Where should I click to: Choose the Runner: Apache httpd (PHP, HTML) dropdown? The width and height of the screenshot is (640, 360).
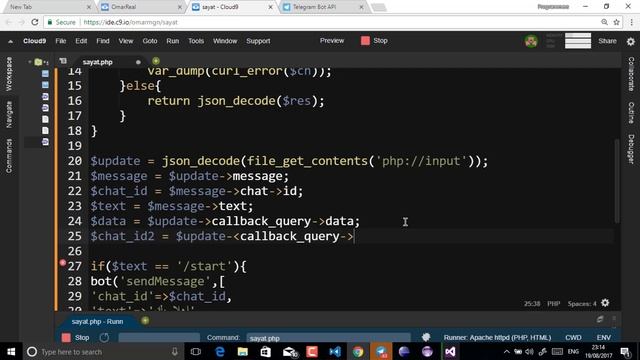point(497,338)
